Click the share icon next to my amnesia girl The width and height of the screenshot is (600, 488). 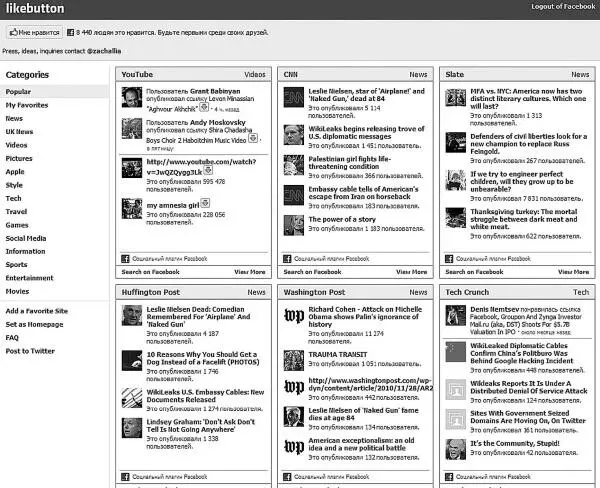coord(205,203)
